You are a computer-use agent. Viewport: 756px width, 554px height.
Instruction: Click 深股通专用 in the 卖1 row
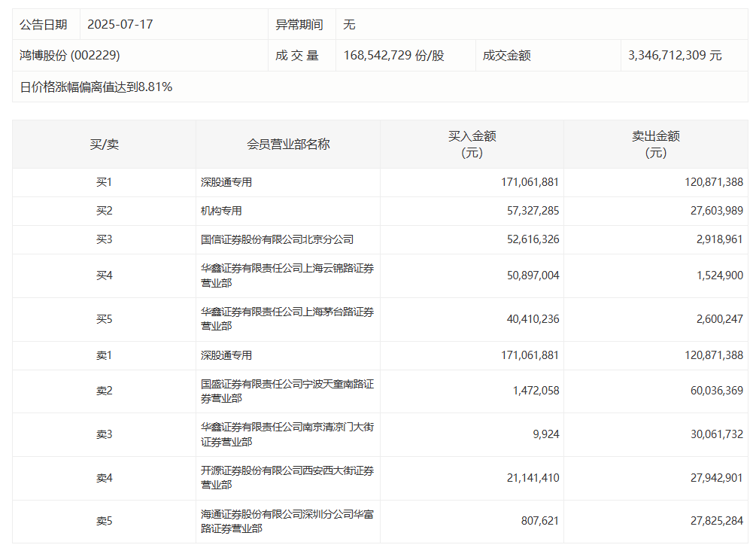click(226, 355)
